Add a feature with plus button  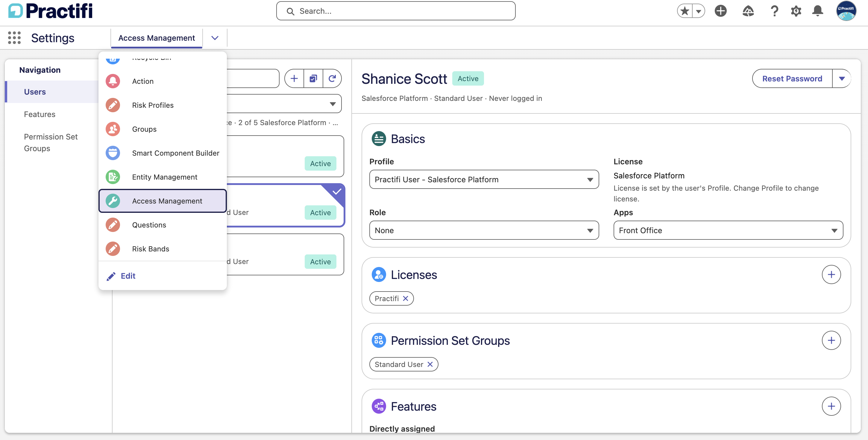(831, 406)
